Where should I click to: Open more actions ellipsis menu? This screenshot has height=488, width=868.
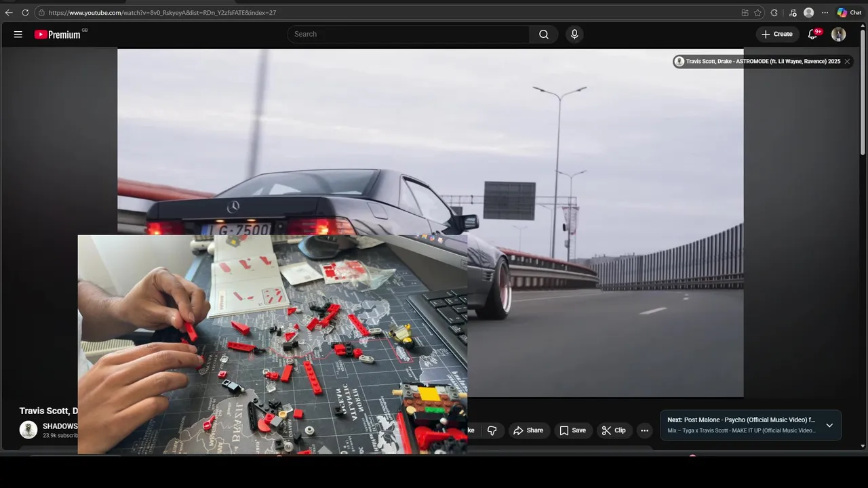pyautogui.click(x=644, y=430)
